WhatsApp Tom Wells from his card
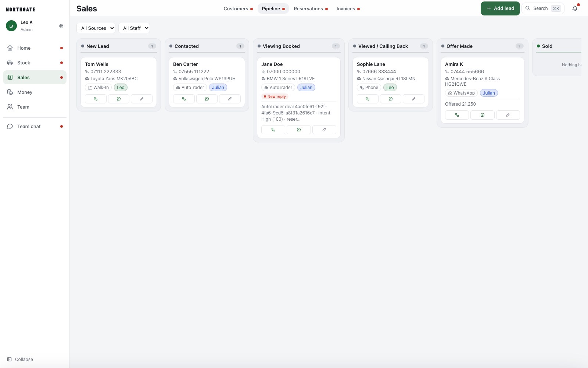 119,99
